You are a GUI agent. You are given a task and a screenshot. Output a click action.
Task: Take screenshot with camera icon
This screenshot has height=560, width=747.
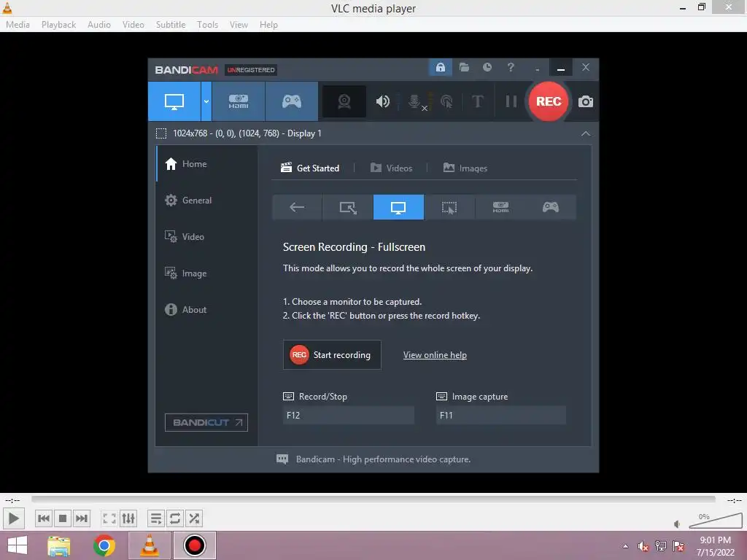pos(586,101)
